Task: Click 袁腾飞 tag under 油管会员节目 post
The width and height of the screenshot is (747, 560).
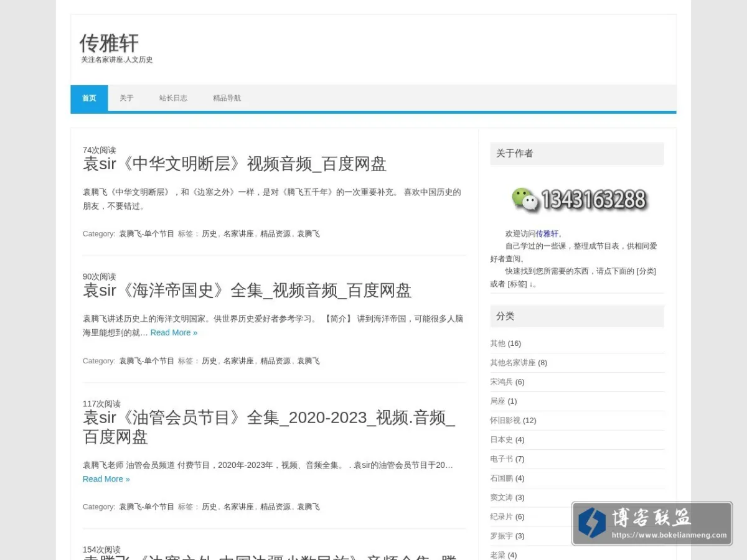Action: pos(308,507)
